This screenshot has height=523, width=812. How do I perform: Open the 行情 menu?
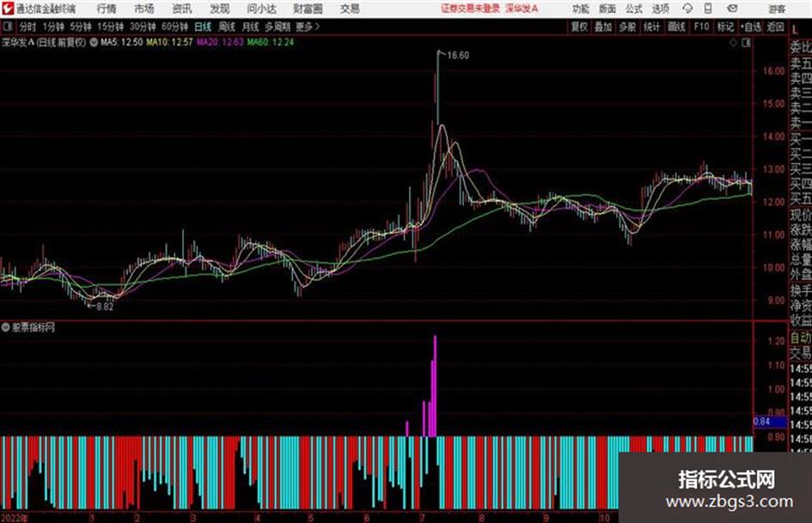[107, 9]
